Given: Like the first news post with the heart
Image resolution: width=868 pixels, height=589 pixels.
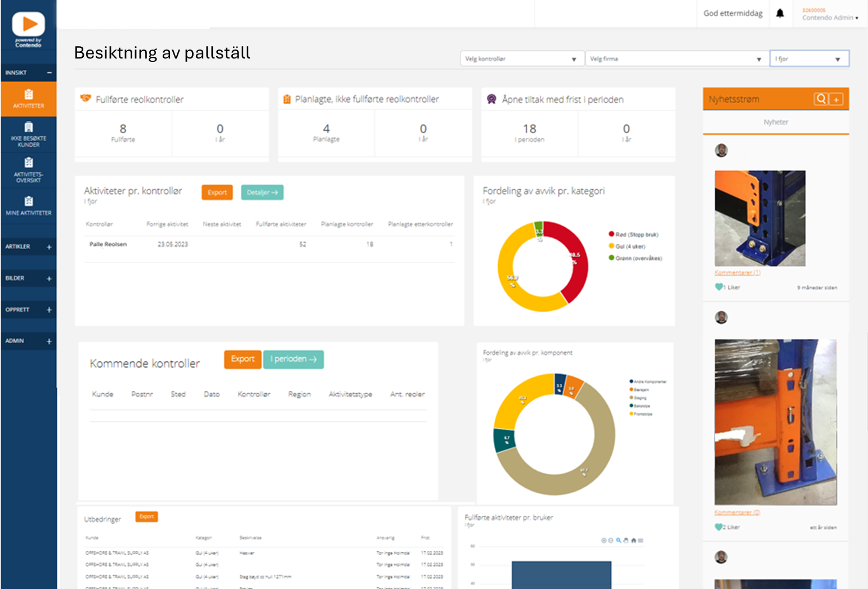Looking at the screenshot, I should tap(719, 287).
